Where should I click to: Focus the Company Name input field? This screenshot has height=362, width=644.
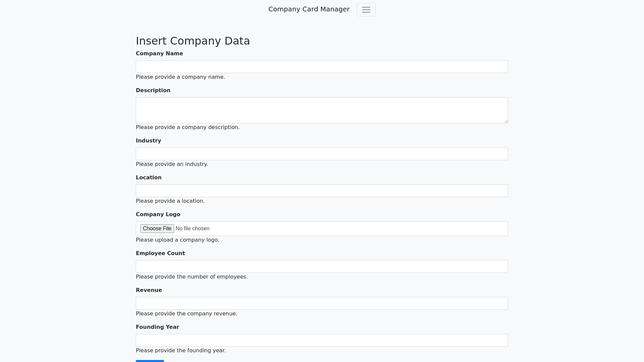[x=322, y=67]
